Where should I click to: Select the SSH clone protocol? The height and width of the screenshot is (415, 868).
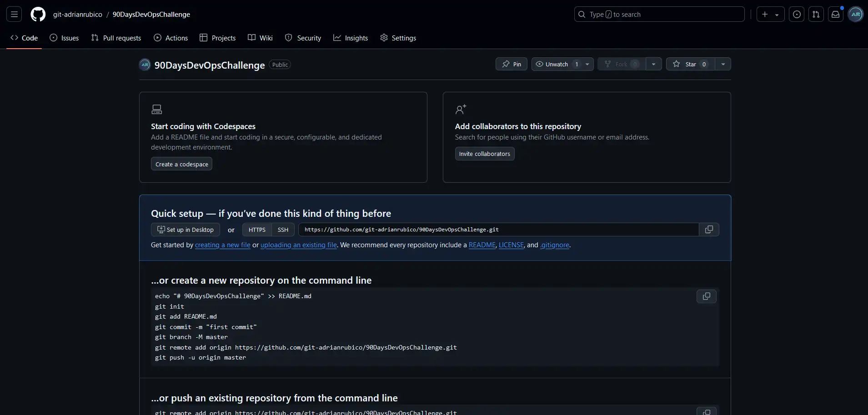point(283,230)
